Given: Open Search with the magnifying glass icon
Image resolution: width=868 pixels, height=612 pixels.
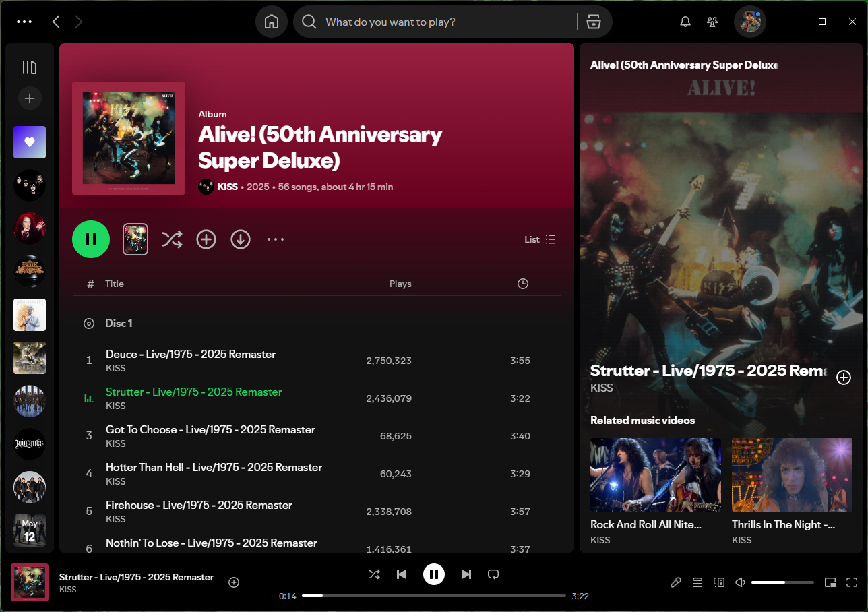Looking at the screenshot, I should pos(309,22).
